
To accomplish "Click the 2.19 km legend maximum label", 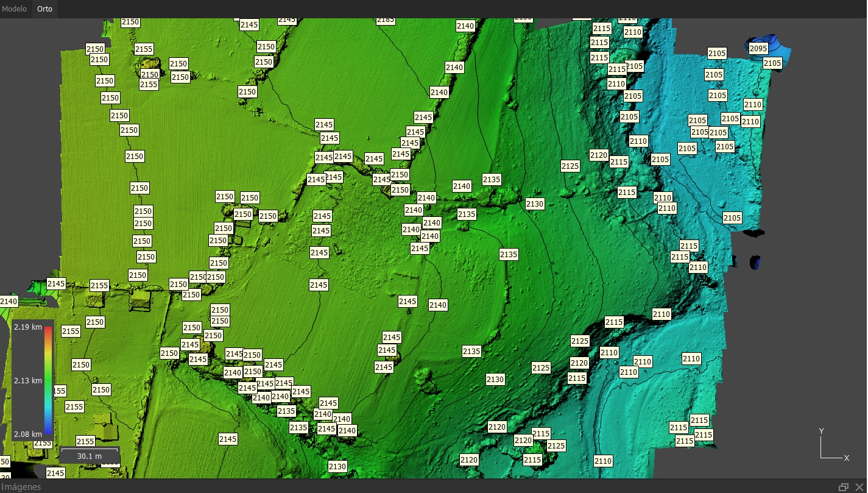I will point(28,328).
